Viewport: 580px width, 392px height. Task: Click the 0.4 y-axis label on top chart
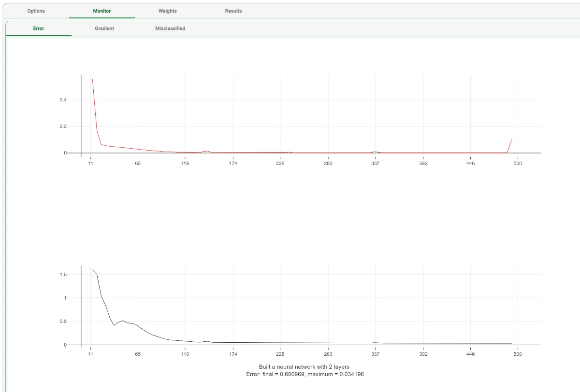[63, 100]
